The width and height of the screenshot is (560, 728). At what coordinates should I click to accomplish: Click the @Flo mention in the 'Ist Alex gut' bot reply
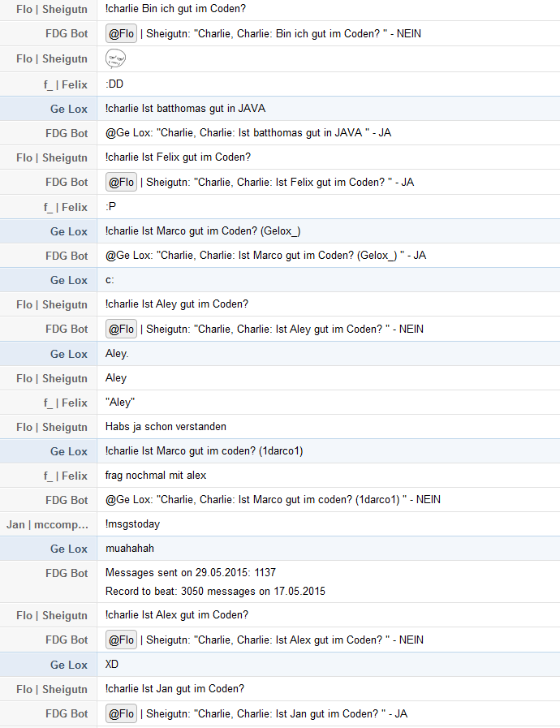(x=121, y=640)
